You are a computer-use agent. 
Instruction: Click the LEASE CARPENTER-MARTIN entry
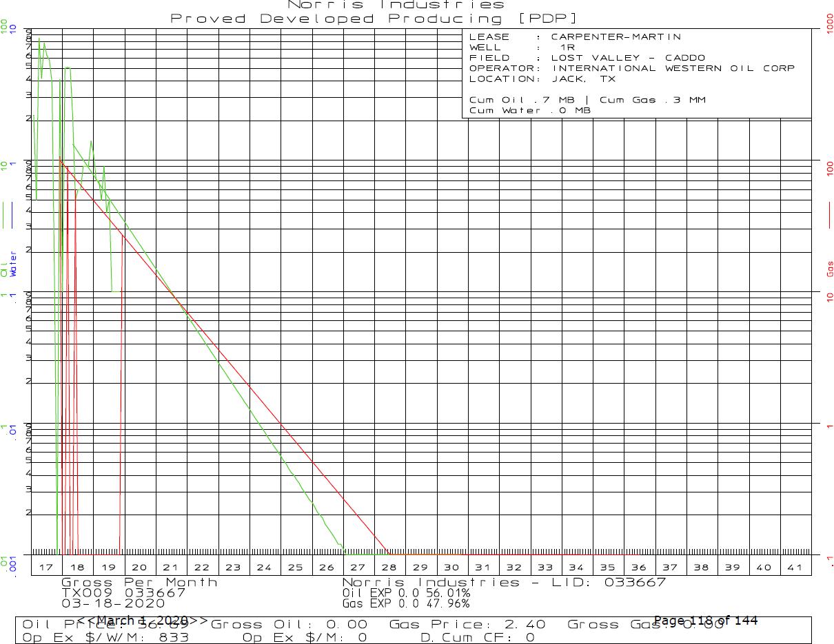pos(575,37)
